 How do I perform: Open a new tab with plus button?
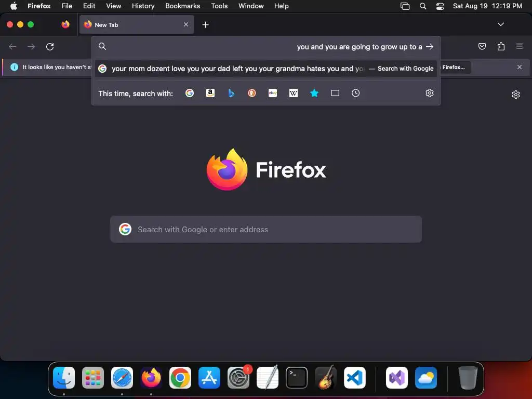pos(205,25)
